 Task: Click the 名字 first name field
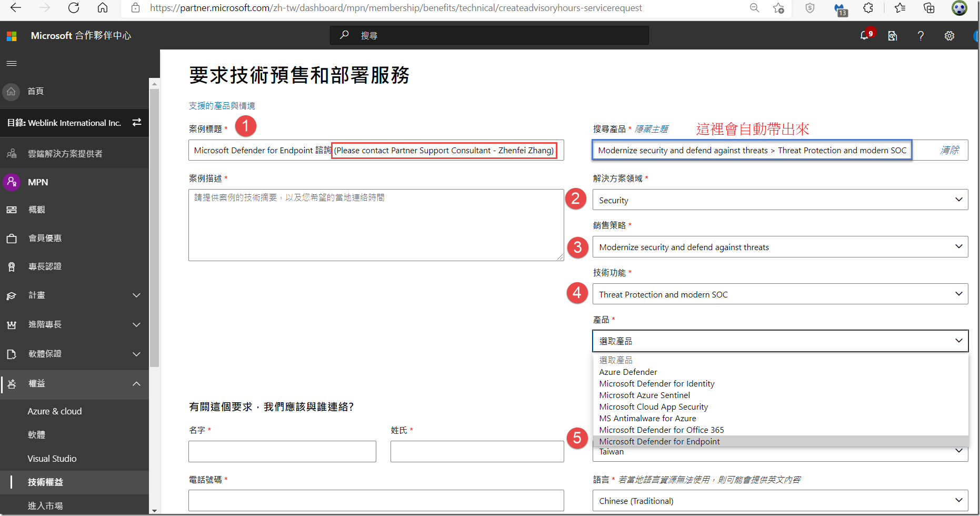(282, 451)
